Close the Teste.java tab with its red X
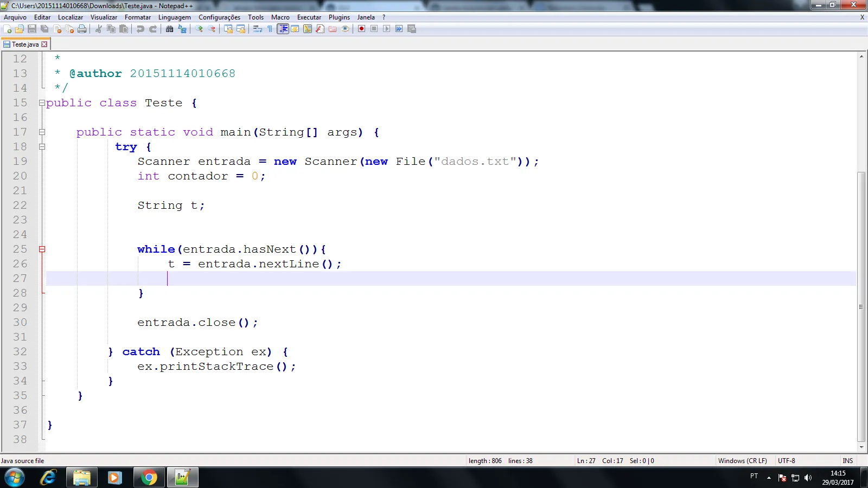 tap(44, 44)
